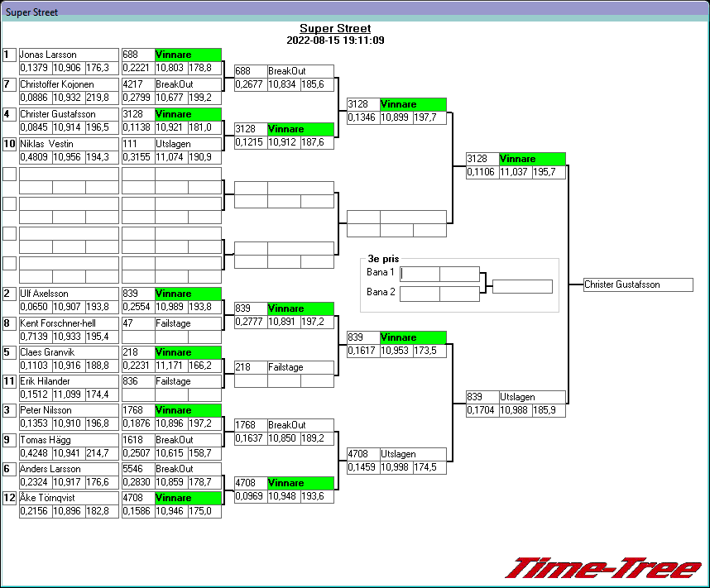Click the Time-Tree logo

coord(603,568)
